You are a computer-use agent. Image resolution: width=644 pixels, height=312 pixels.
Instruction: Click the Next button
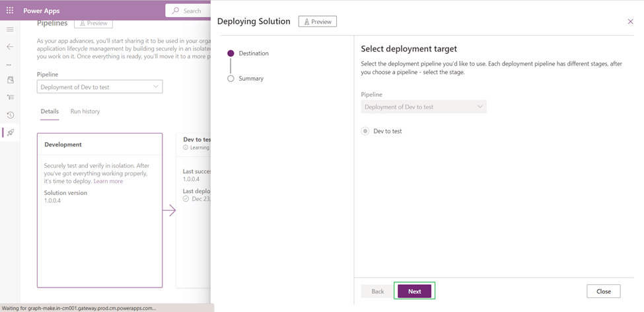[x=414, y=292]
